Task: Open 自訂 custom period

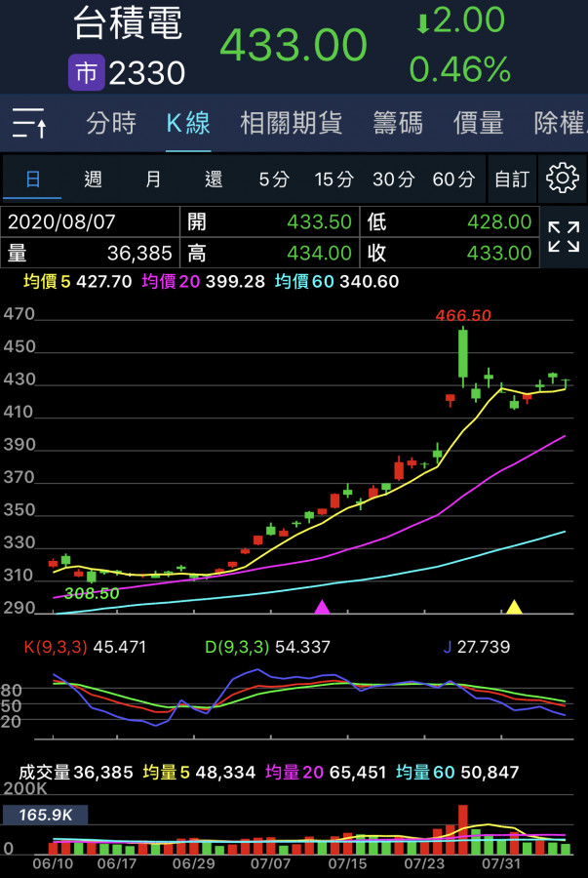Action: pos(511,180)
